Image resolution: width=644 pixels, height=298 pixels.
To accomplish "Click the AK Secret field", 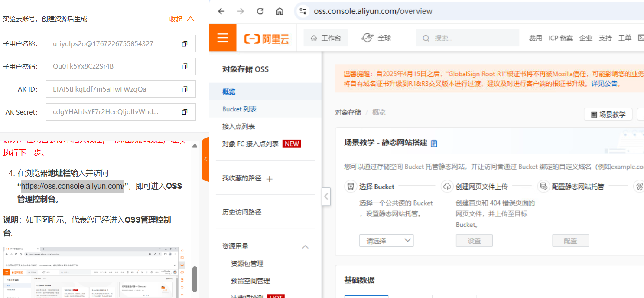I will 121,112.
